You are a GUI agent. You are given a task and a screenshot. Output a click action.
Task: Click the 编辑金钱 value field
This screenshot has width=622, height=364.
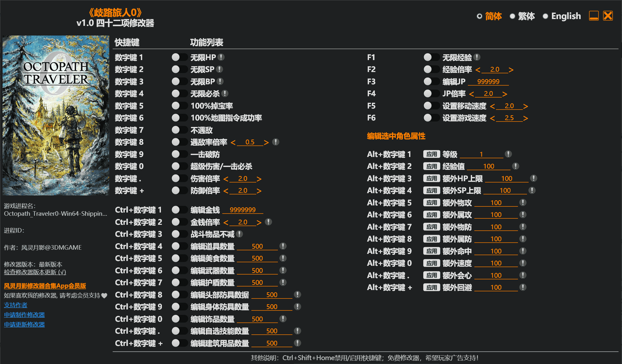(242, 210)
